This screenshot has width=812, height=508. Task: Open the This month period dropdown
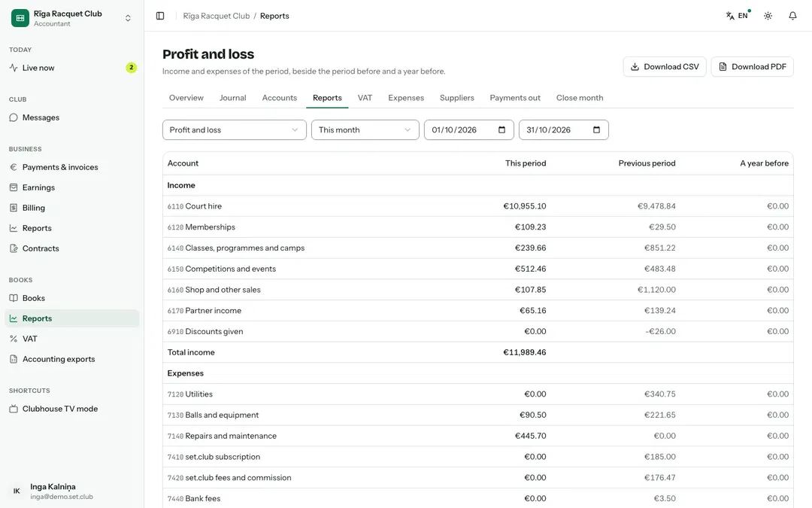pos(365,129)
